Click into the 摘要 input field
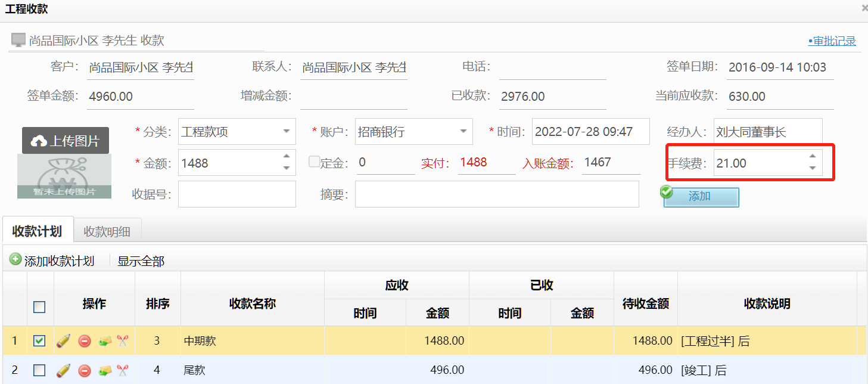Viewport: 868px width, 384px height. 496,194
